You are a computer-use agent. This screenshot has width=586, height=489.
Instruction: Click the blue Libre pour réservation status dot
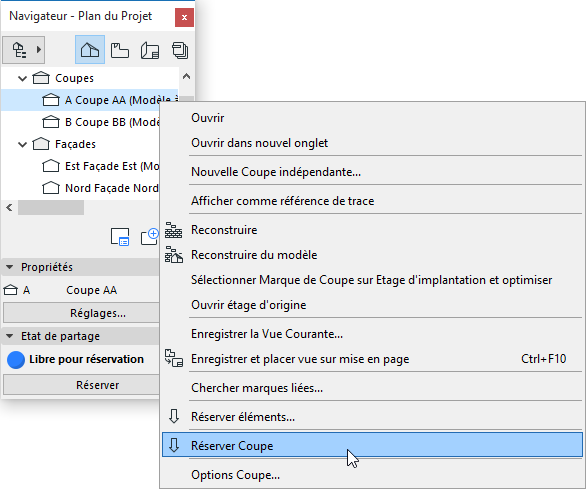click(16, 360)
